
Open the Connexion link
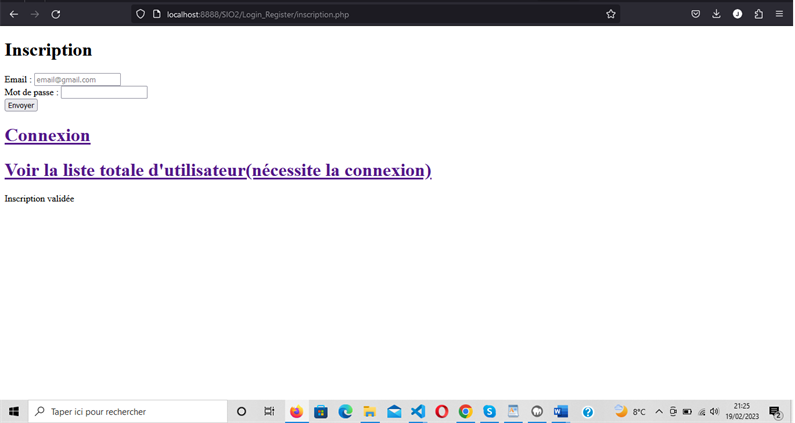coord(47,135)
